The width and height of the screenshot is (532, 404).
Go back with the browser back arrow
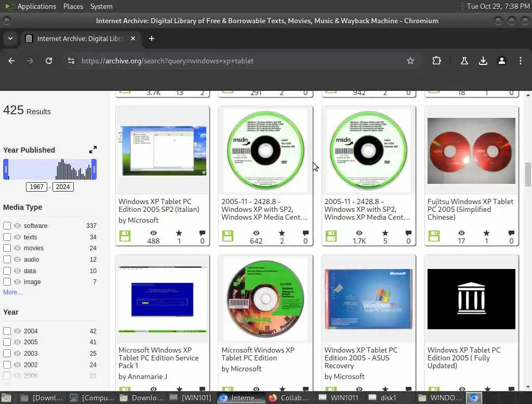click(11, 61)
